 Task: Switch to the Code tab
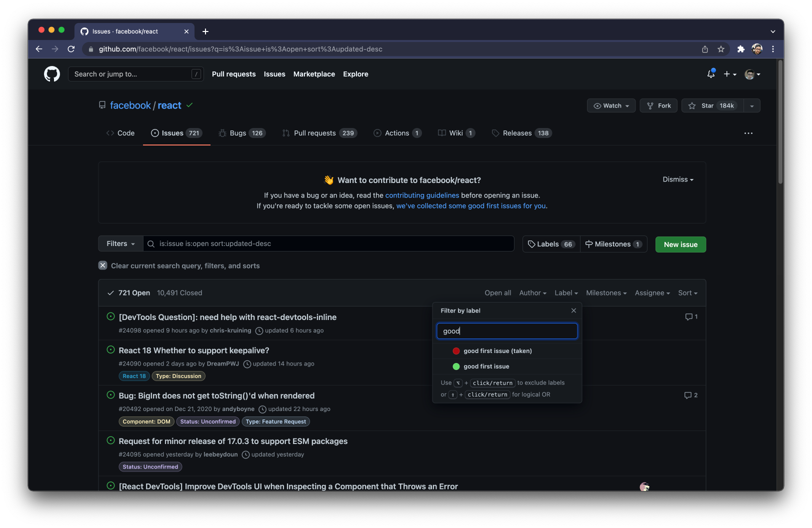(120, 133)
